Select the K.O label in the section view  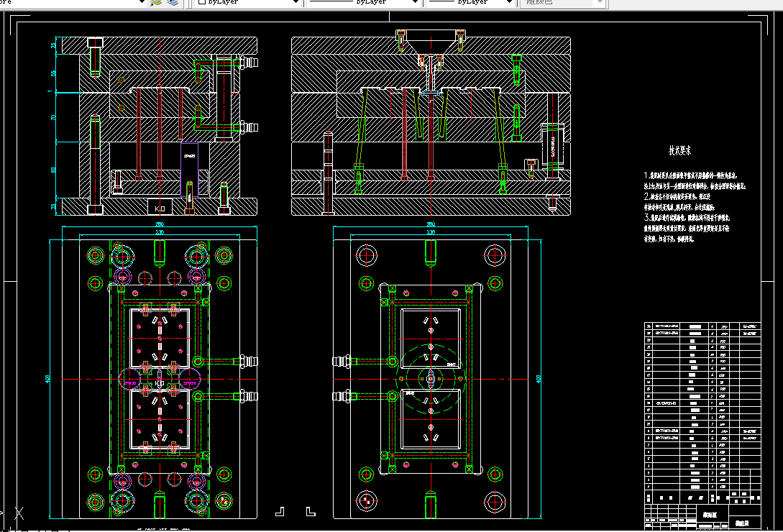point(160,208)
